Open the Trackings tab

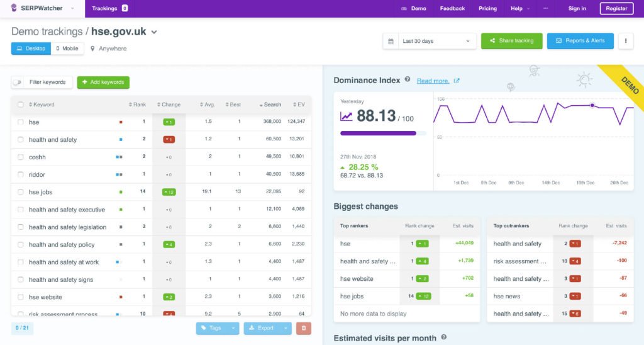[x=109, y=8]
